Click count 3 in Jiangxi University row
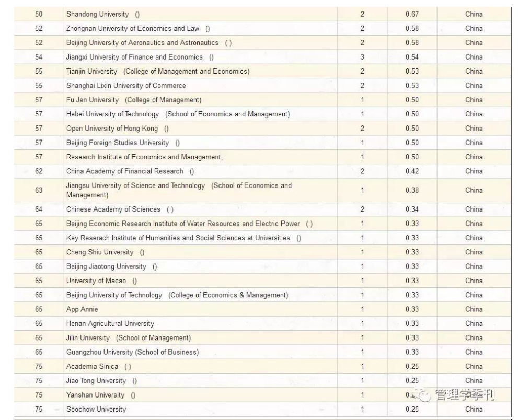Image resolution: width=518 pixels, height=420 pixels. coord(362,57)
